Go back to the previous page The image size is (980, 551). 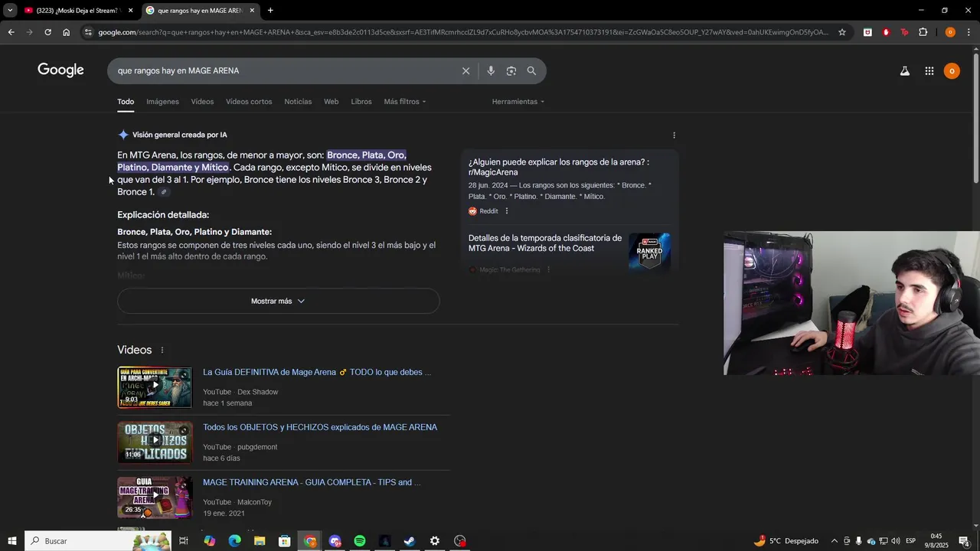click(x=11, y=32)
